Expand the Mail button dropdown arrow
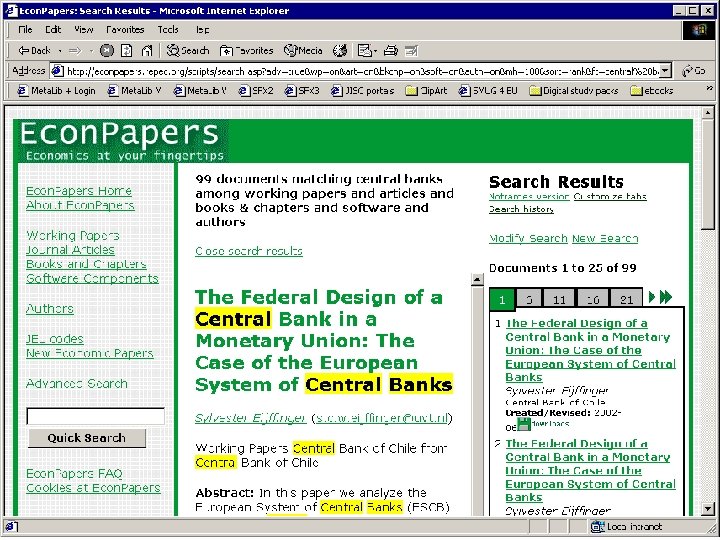Viewport: 720px width, 540px height. click(x=375, y=51)
